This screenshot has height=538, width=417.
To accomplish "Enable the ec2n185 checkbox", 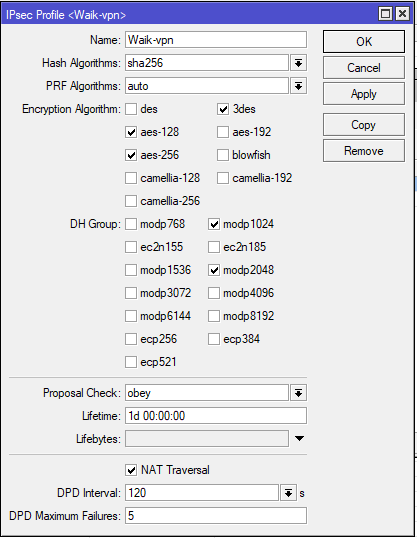I will pos(214,247).
